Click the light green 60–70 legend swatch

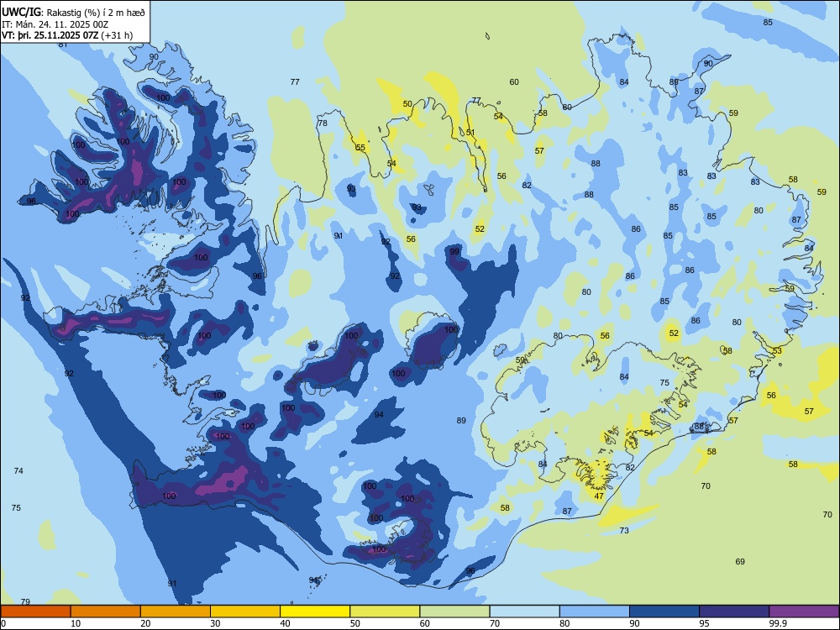pyautogui.click(x=454, y=612)
